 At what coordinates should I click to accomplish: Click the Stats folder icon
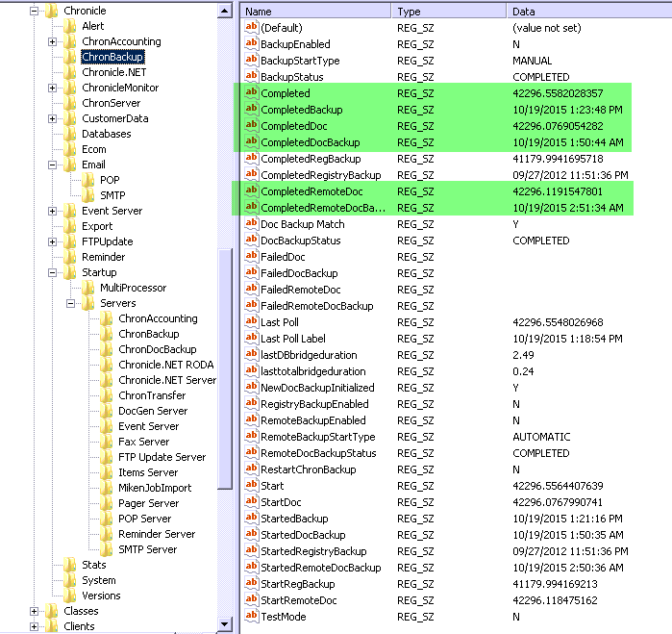(x=70, y=565)
